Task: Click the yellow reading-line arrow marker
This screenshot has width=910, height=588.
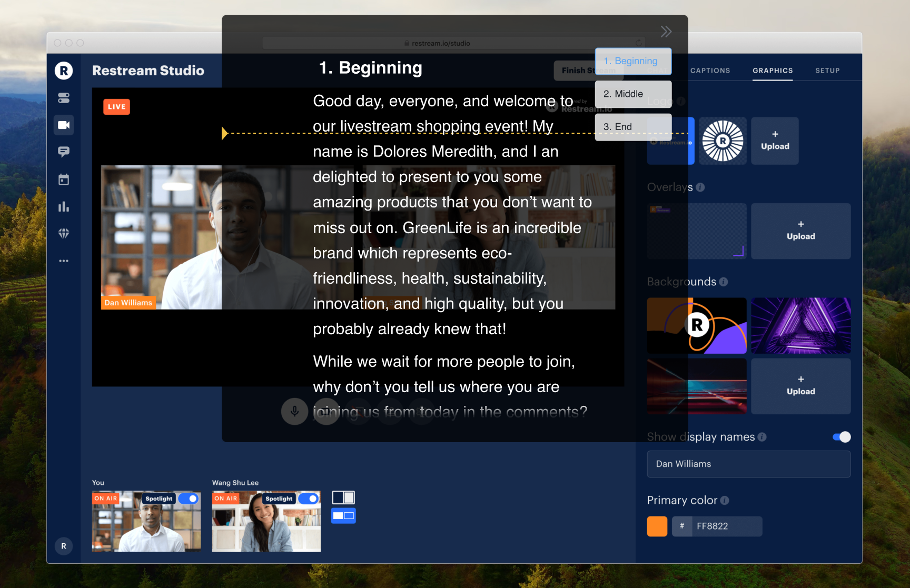Action: (225, 133)
